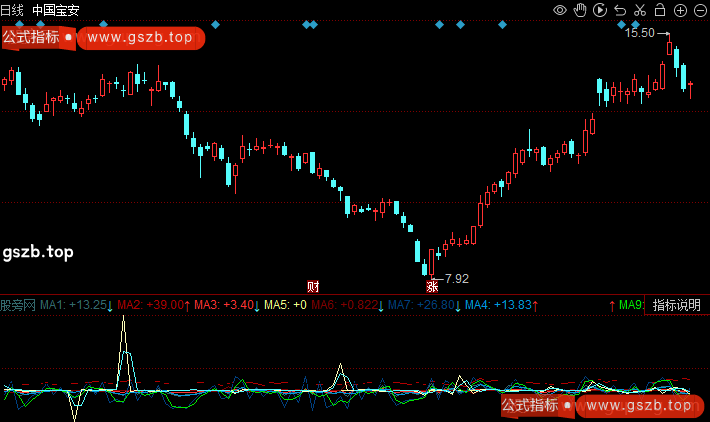Click the red 涨 marker near 7.92
Screen dimensions: 710x422
[x=432, y=286]
